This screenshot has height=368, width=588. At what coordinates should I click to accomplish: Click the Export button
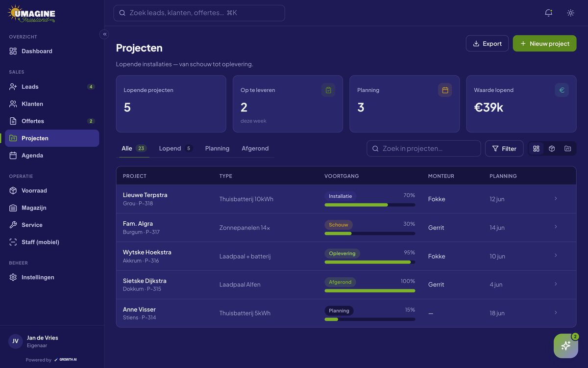pos(487,43)
